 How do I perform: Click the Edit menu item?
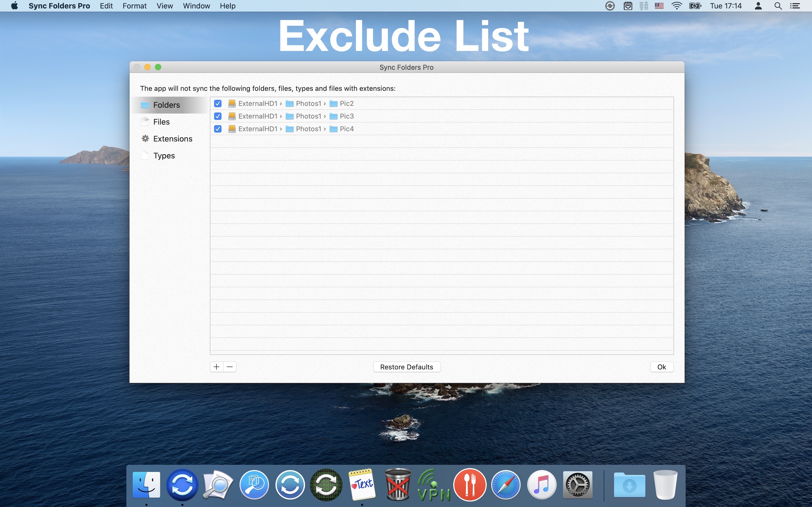105,6
